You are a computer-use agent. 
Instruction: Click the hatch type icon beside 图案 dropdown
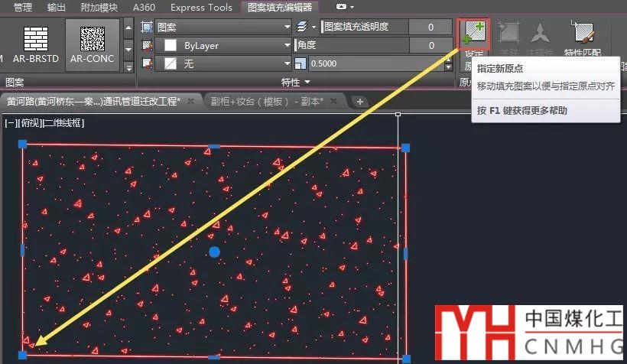pos(148,27)
